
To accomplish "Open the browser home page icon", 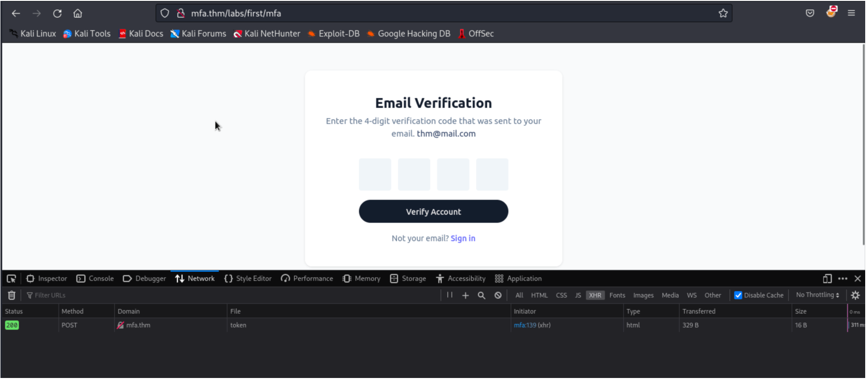I will coord(78,14).
